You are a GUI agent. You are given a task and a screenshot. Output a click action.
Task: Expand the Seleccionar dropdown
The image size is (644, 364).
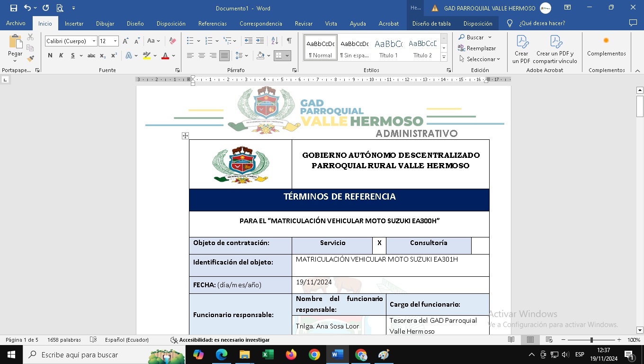tap(479, 59)
